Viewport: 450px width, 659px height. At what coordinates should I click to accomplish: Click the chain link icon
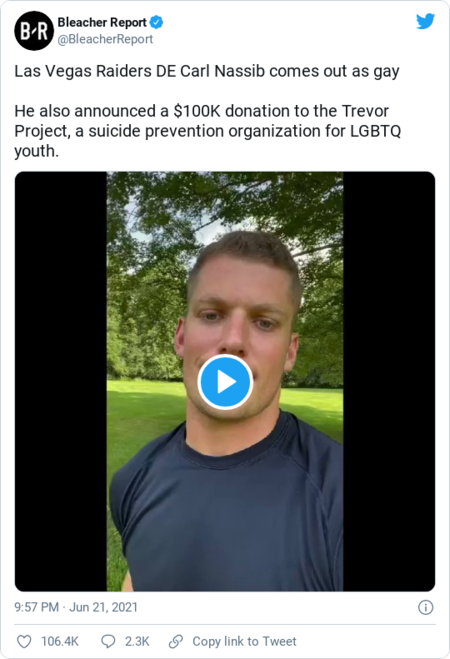pos(176,641)
